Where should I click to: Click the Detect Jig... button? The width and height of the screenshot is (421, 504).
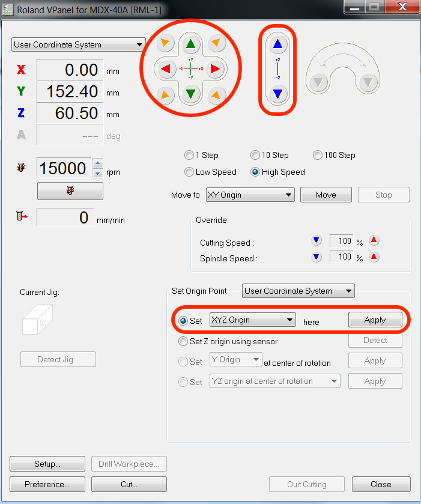58,359
